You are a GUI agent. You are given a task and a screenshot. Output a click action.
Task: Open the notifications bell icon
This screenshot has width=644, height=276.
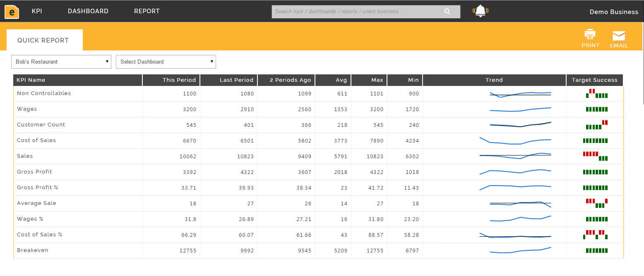click(480, 11)
